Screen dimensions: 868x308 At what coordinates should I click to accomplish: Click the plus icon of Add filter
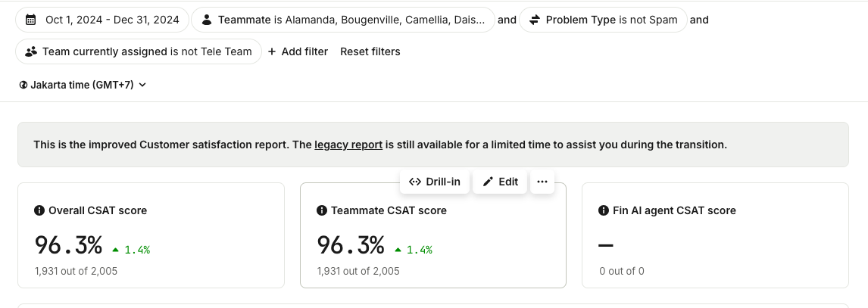(272, 51)
